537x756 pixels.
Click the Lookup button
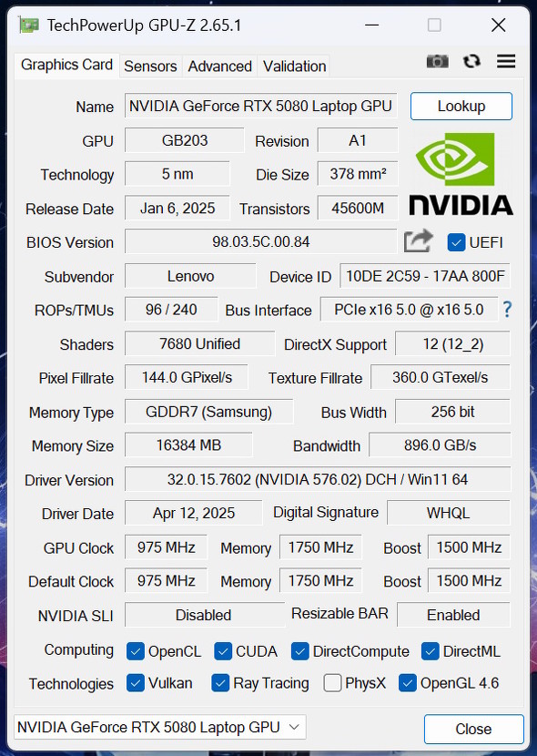tap(461, 106)
